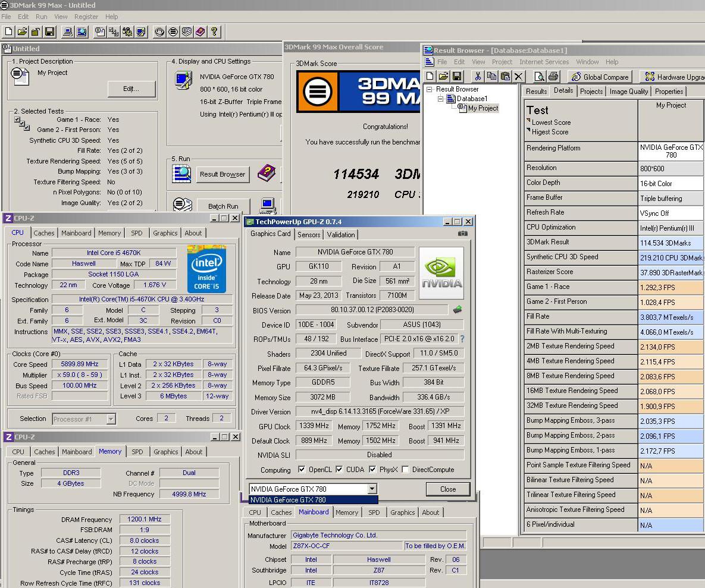This screenshot has height=588, width=705.
Task: Click the project description document toolbar icon
Action: click(100, 32)
